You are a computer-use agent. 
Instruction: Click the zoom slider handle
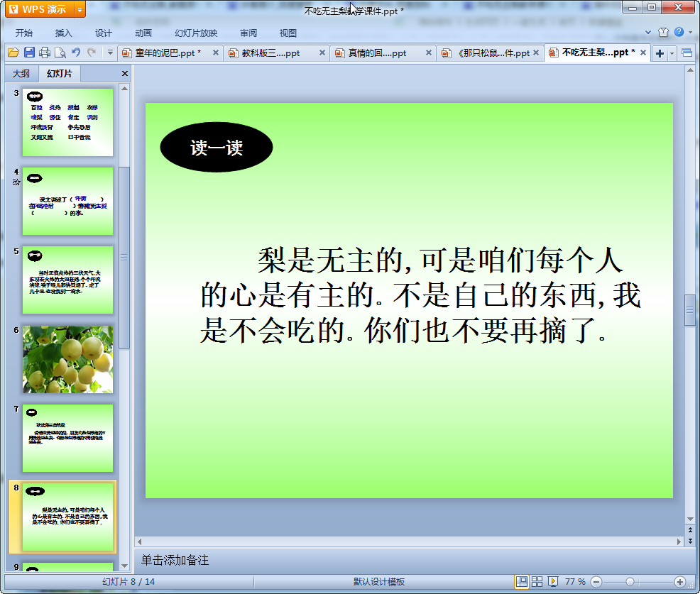630,581
